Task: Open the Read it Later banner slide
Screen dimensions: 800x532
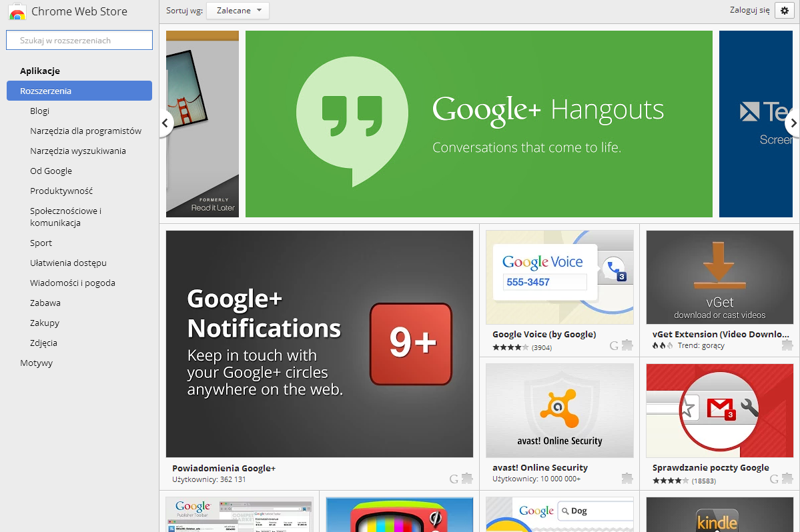Action: pos(202,124)
